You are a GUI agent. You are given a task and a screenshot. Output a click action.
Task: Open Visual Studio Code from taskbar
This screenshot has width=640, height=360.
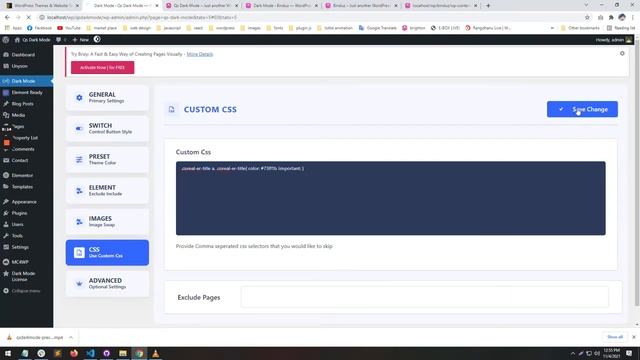tap(90, 353)
